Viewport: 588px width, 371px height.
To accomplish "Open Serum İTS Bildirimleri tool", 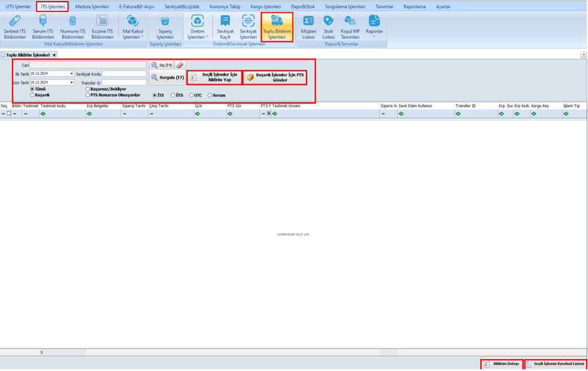I will click(43, 27).
